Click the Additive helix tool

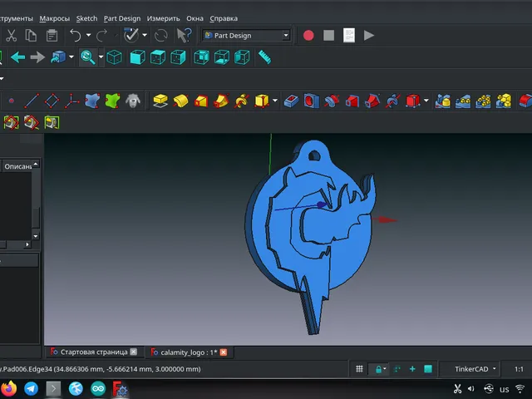(241, 101)
